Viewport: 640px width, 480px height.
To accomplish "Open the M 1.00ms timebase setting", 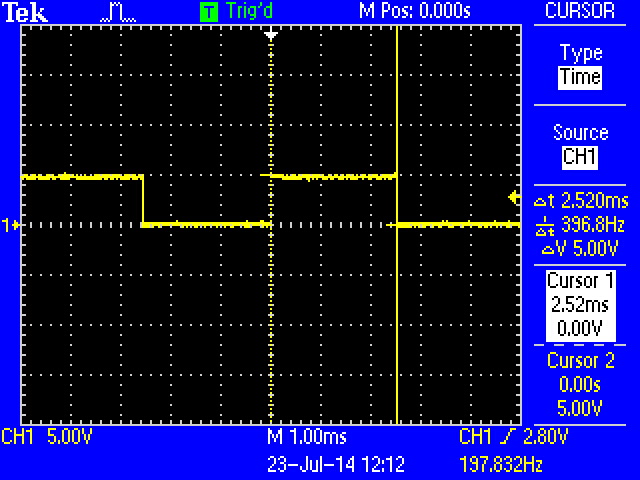I will 306,437.
